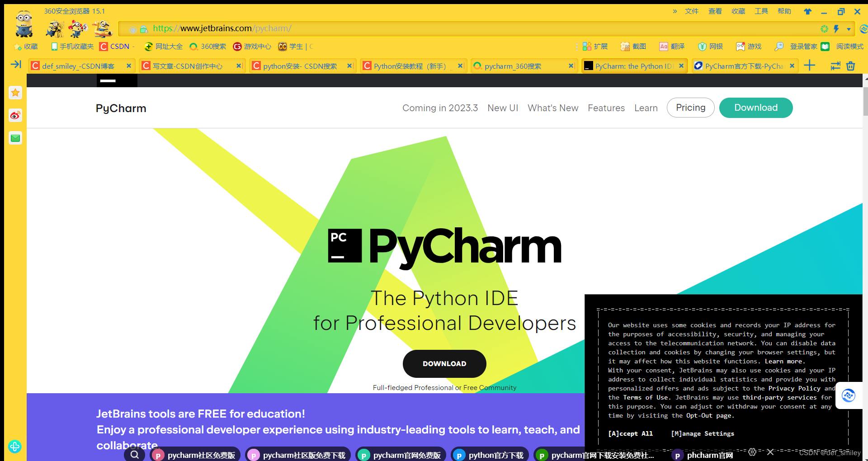868x461 pixels.
Task: Expand the hidden menu items chevron
Action: coord(675,11)
